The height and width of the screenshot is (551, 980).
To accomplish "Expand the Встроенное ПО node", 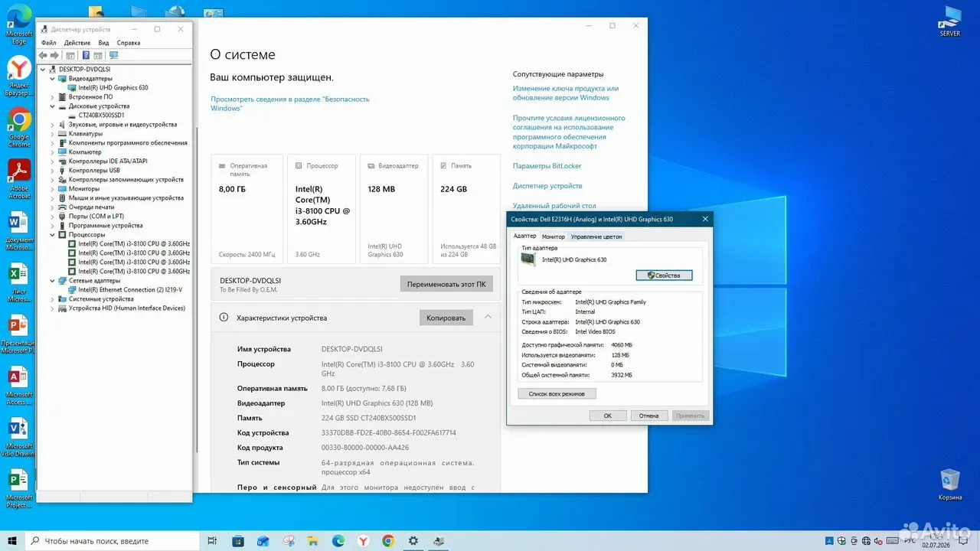I will tap(53, 97).
